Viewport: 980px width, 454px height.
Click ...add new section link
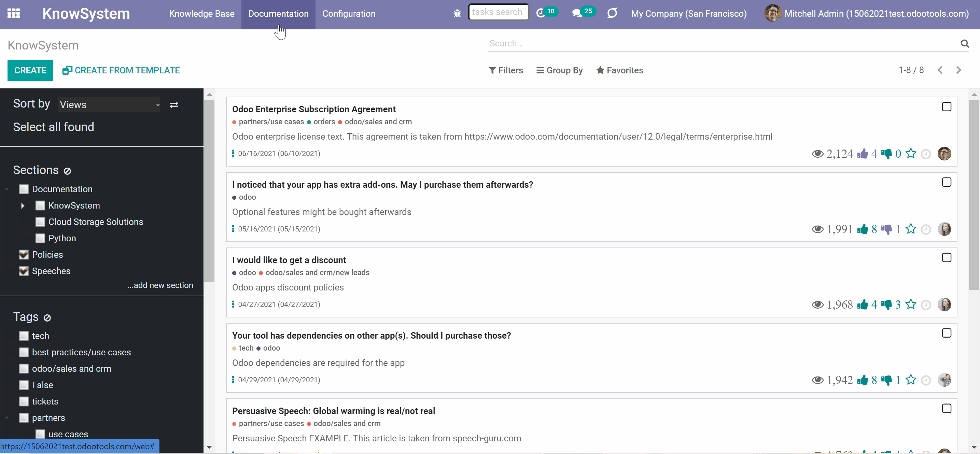tap(160, 285)
